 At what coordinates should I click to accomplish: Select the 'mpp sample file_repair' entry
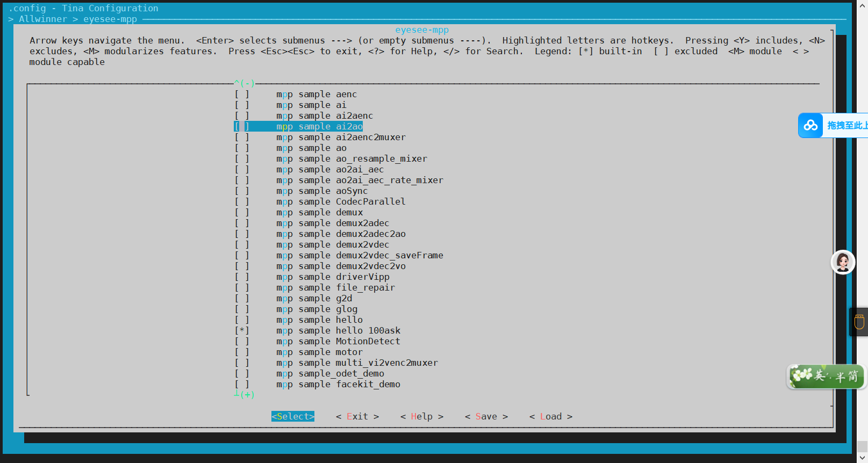pos(336,288)
